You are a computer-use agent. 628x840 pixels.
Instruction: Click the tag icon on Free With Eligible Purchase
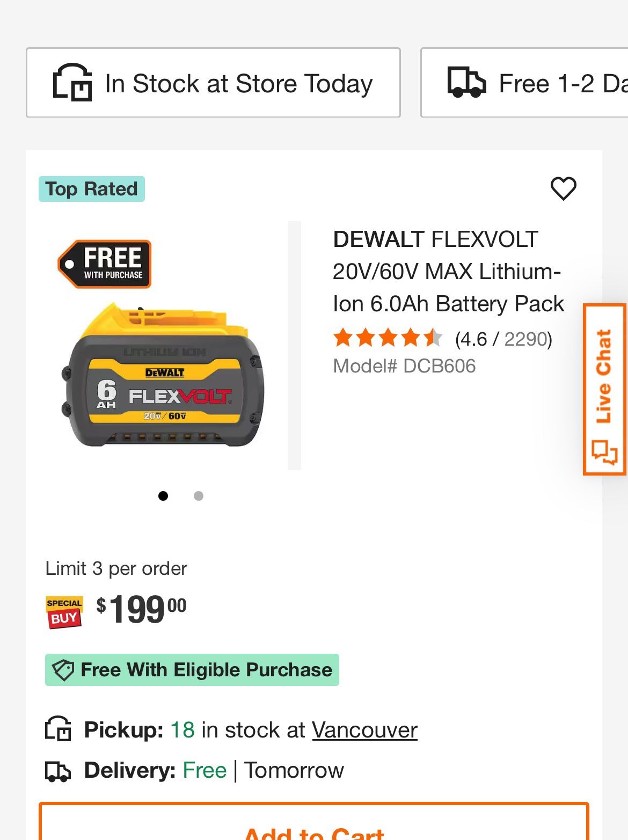63,669
